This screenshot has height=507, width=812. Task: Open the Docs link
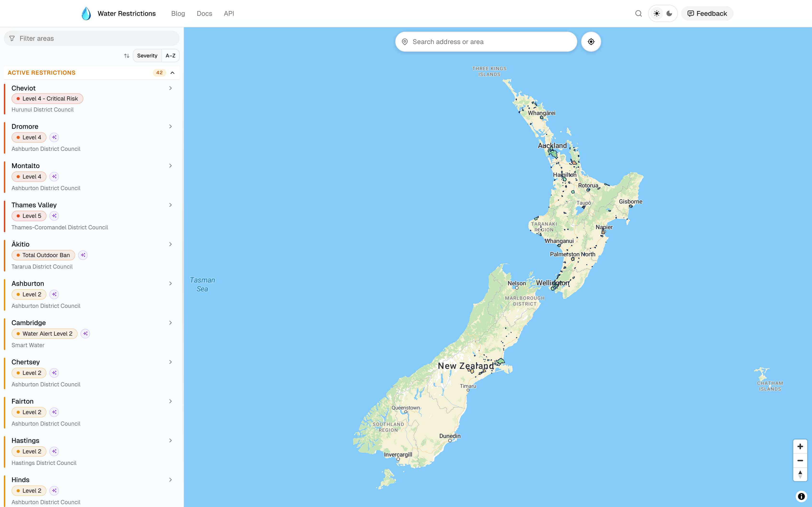coord(204,13)
